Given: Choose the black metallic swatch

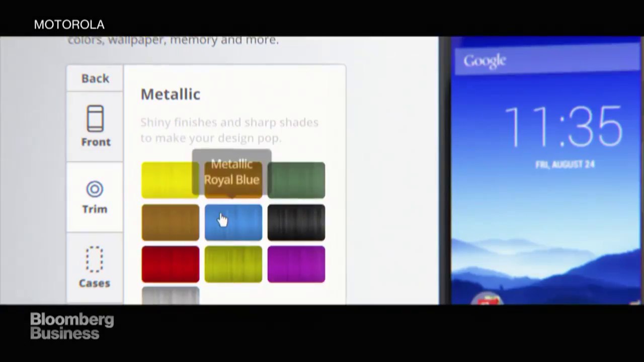Looking at the screenshot, I should tap(296, 222).
